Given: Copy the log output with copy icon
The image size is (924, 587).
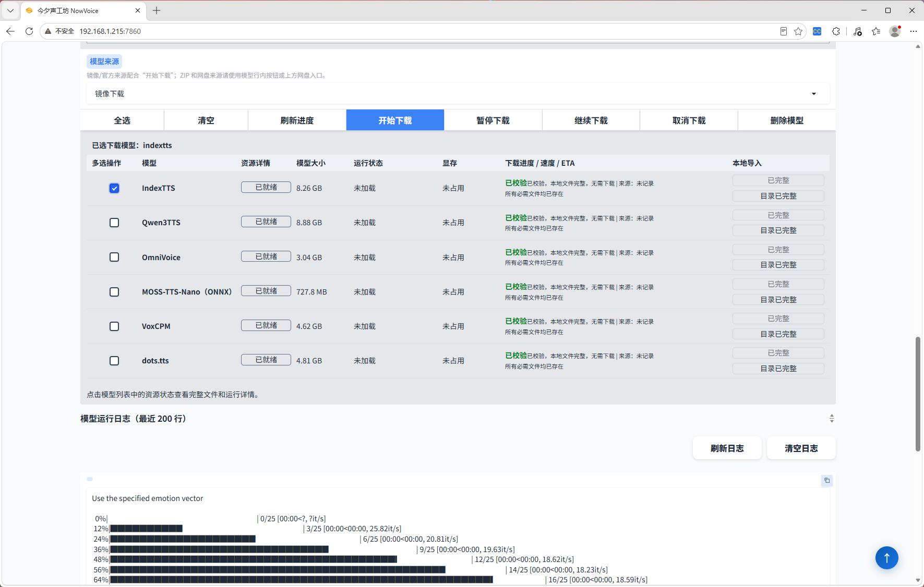Looking at the screenshot, I should pos(827,480).
